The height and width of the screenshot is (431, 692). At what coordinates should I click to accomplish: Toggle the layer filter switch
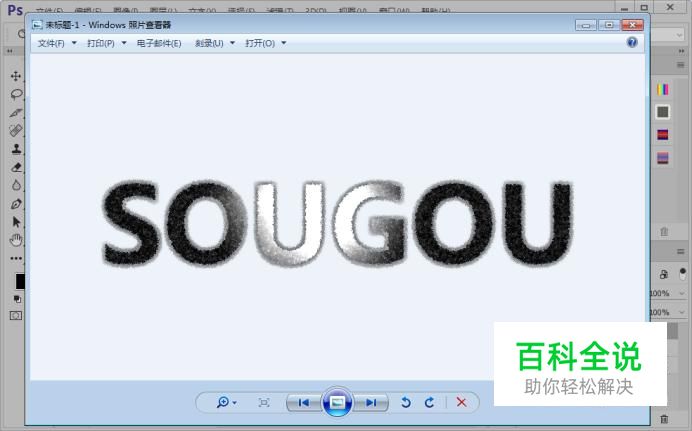683,274
